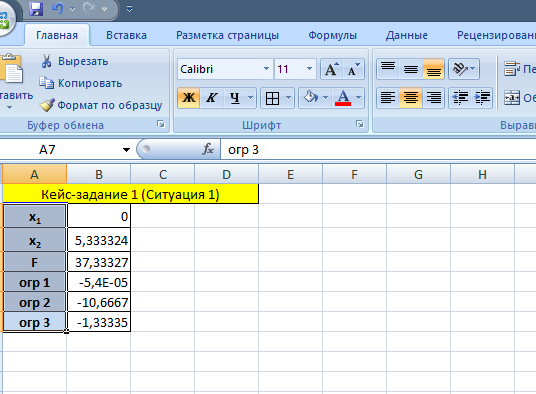The image size is (536, 394).
Task: Open the font size 11 dropdown
Action: (309, 69)
